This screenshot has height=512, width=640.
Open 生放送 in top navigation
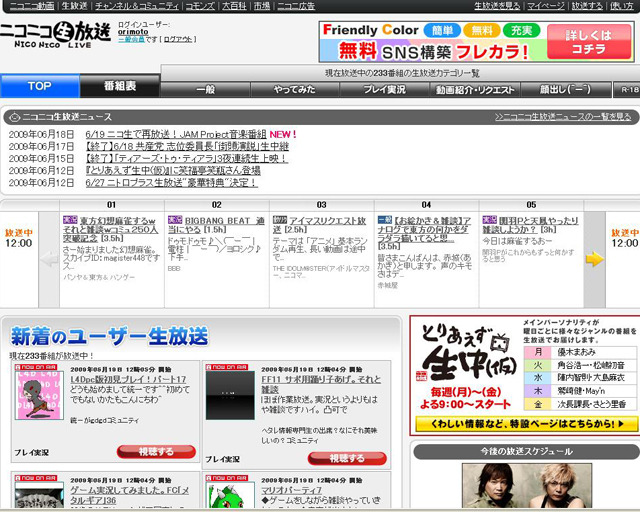(75, 6)
